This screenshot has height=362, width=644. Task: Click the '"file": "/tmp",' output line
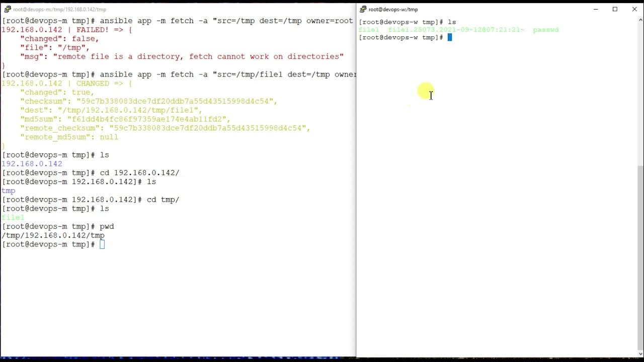click(x=54, y=48)
